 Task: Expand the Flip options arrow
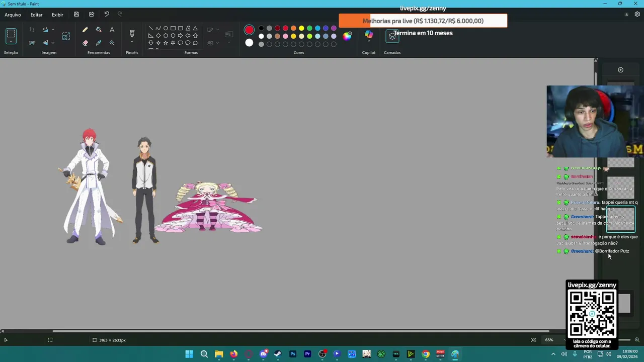pos(53,43)
